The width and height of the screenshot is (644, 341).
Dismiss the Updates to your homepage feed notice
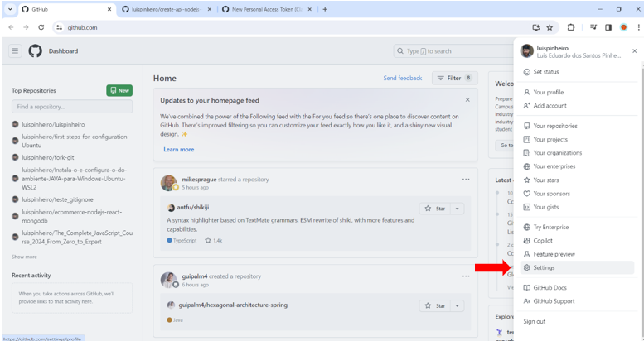pyautogui.click(x=467, y=100)
